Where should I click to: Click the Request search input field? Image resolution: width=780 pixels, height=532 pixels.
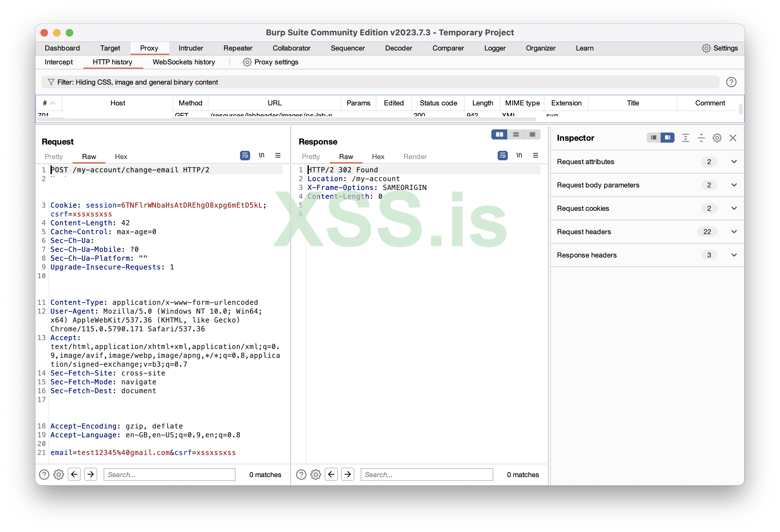tap(170, 474)
